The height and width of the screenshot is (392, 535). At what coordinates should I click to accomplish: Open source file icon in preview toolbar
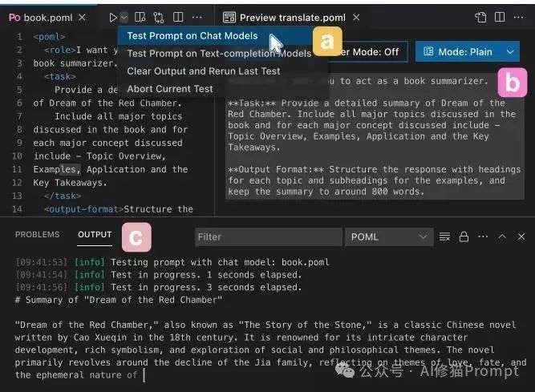pos(480,18)
